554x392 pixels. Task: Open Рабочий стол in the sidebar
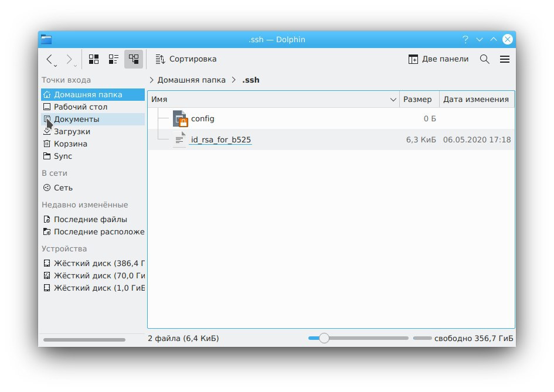point(93,107)
